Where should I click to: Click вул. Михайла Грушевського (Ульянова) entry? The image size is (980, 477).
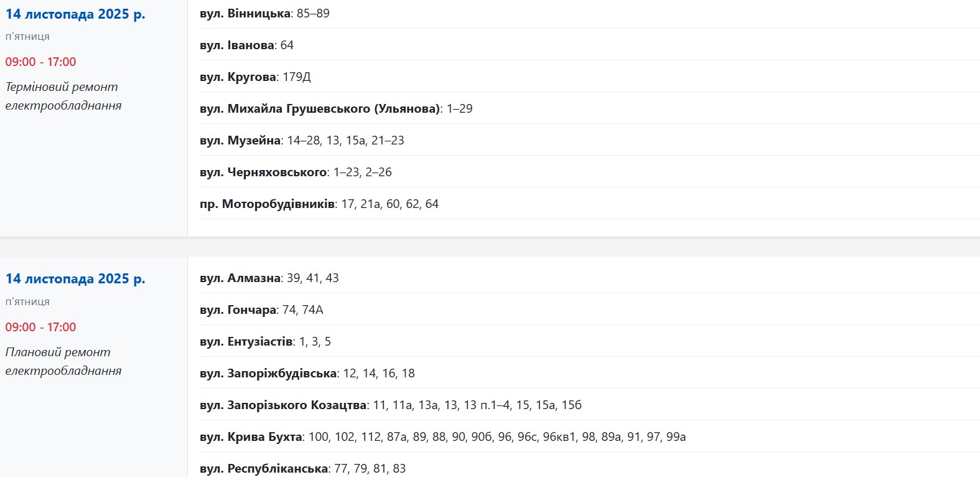[336, 108]
